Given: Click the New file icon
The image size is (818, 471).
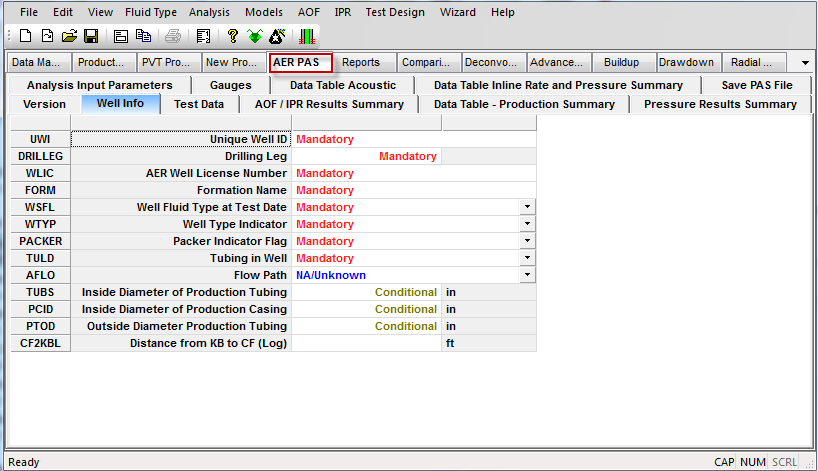Looking at the screenshot, I should click(25, 36).
